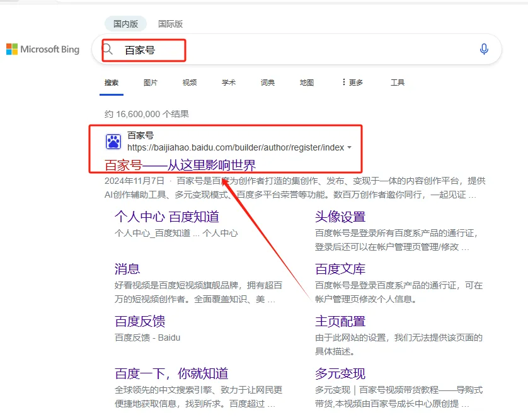Open sublink 主页配置
The height and width of the screenshot is (420, 528).
coord(340,321)
